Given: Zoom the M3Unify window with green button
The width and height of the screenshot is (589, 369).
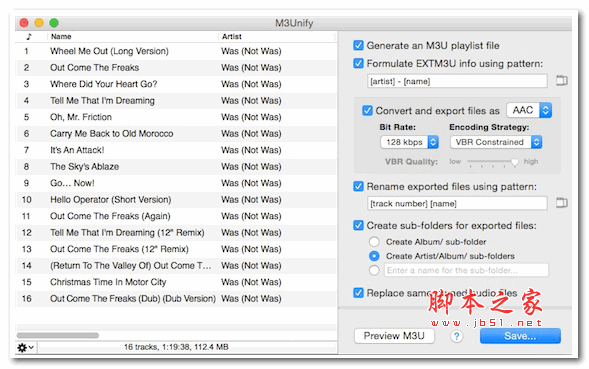Looking at the screenshot, I should coord(54,23).
